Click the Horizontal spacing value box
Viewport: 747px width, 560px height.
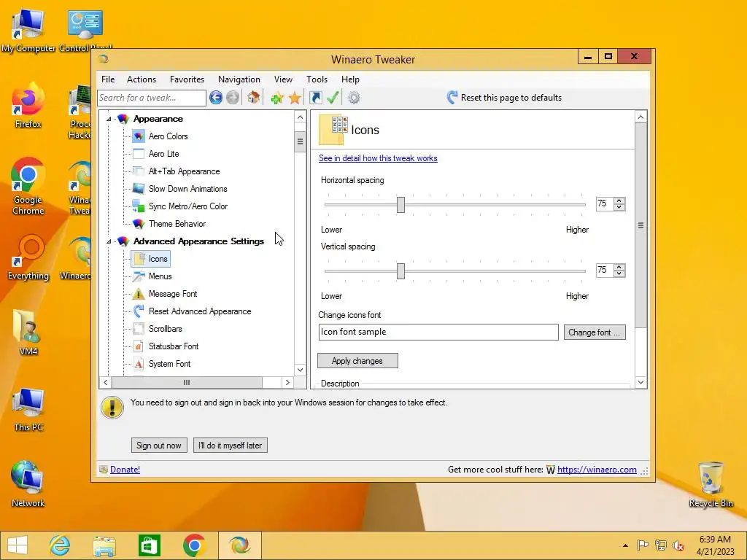coord(605,204)
